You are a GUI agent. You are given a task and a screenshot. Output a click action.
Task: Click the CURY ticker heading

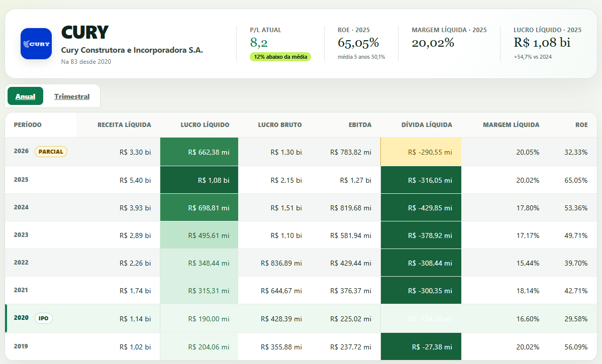(x=85, y=32)
